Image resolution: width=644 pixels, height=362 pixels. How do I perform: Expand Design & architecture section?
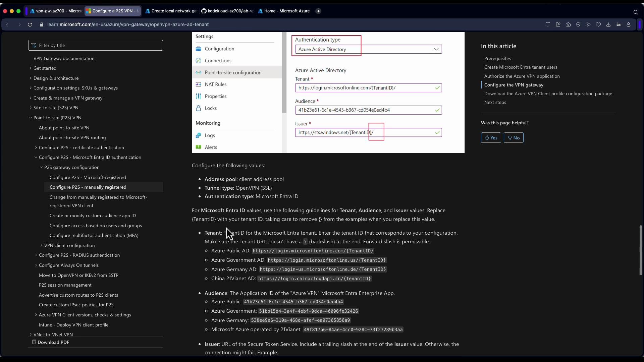click(x=31, y=78)
